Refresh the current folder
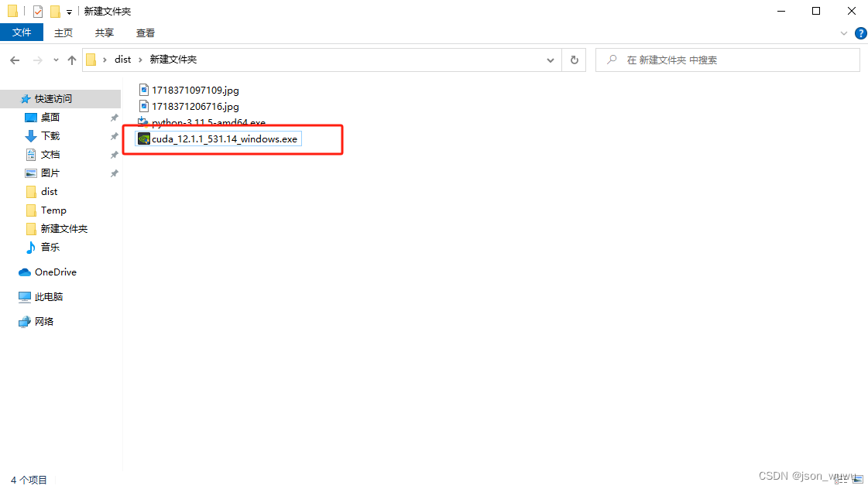Viewport: 868px width, 489px height. [x=574, y=60]
